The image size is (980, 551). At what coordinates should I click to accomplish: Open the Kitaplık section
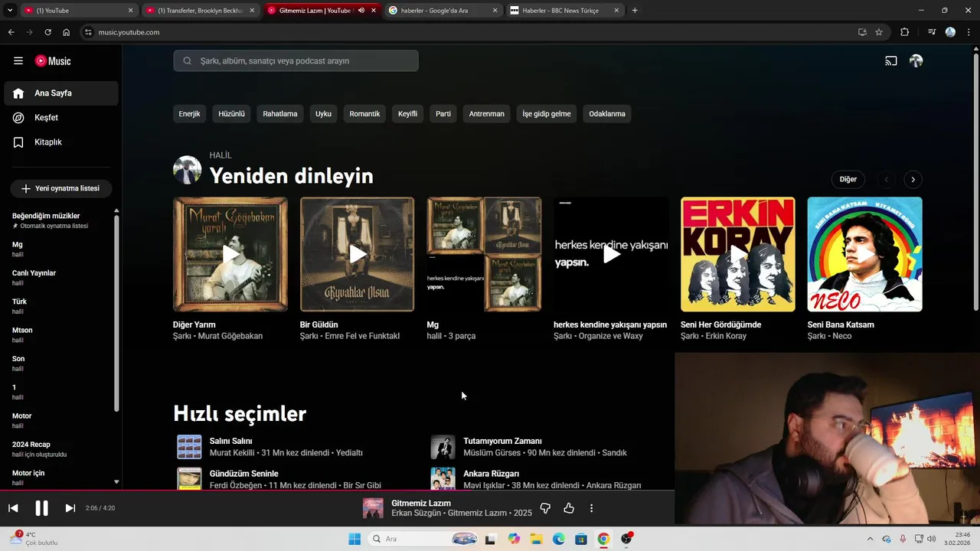[x=61, y=142]
